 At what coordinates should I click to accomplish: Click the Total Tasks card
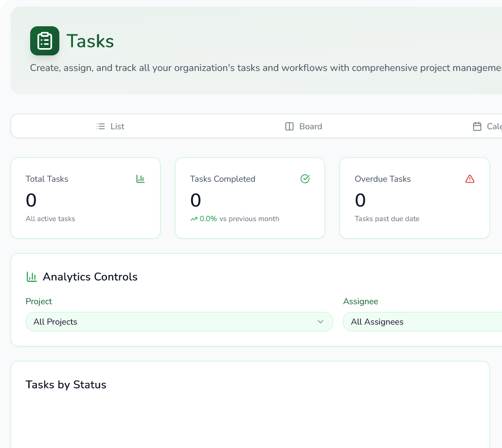click(86, 198)
